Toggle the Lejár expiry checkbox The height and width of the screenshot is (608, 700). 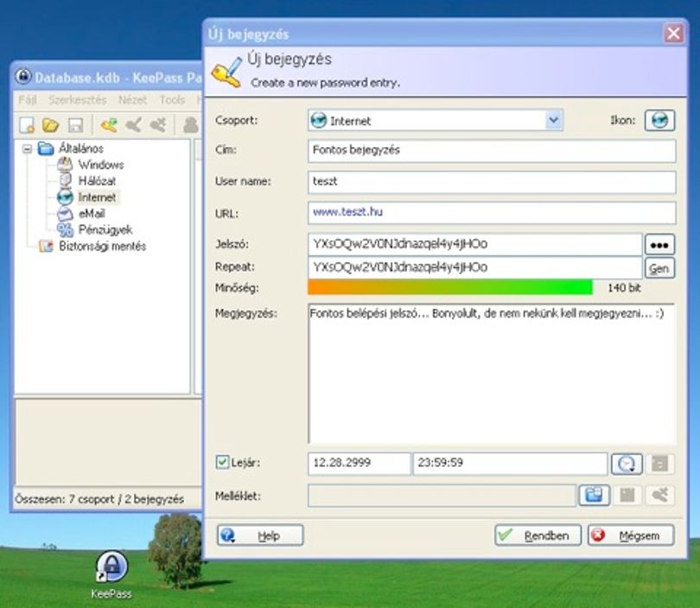tap(222, 462)
